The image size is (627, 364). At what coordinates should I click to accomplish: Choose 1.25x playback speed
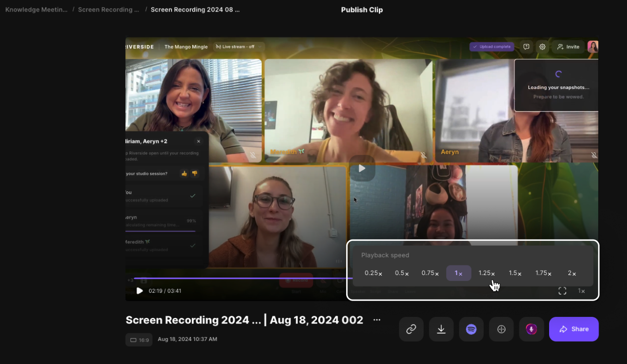[x=487, y=273]
